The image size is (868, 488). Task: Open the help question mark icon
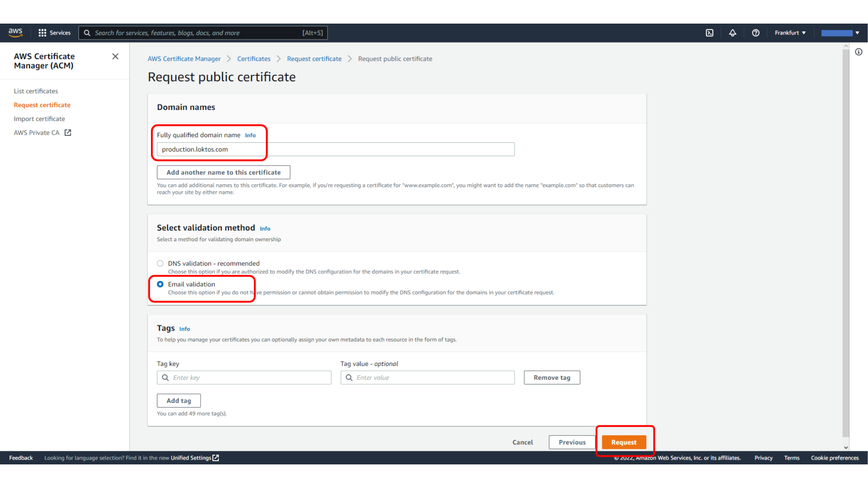click(x=755, y=33)
